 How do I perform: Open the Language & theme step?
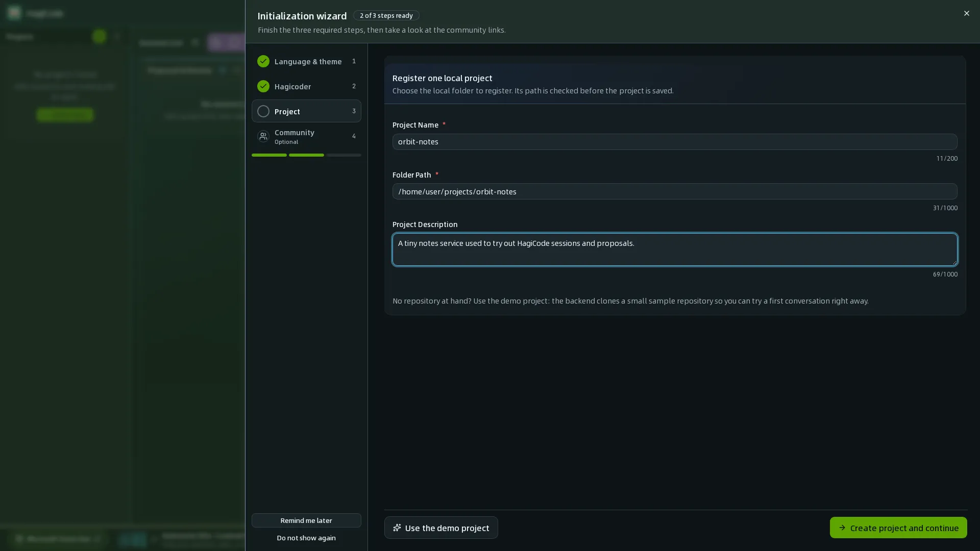click(306, 61)
